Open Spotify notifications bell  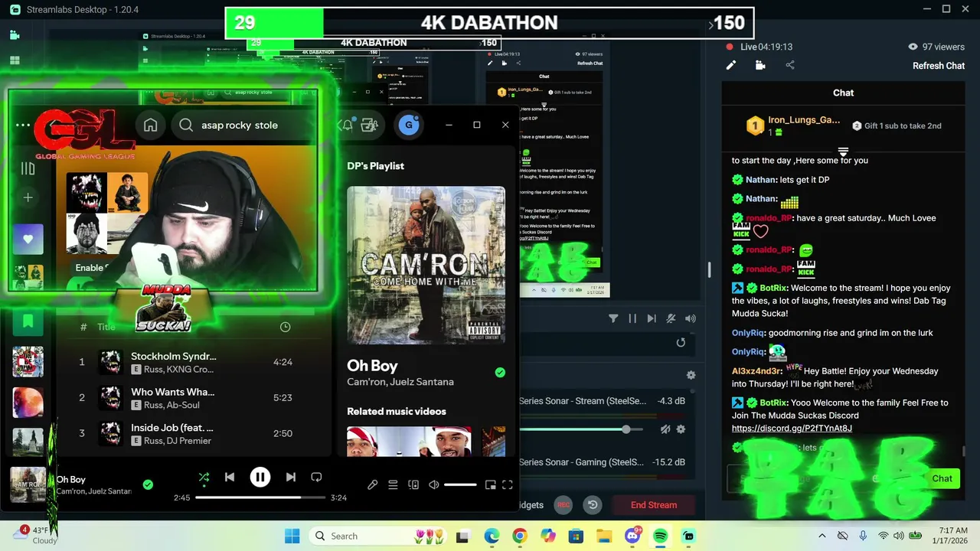(347, 125)
